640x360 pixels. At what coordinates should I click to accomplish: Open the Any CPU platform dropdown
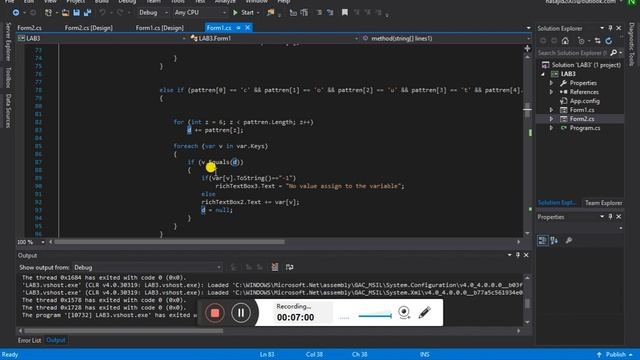pos(200,13)
